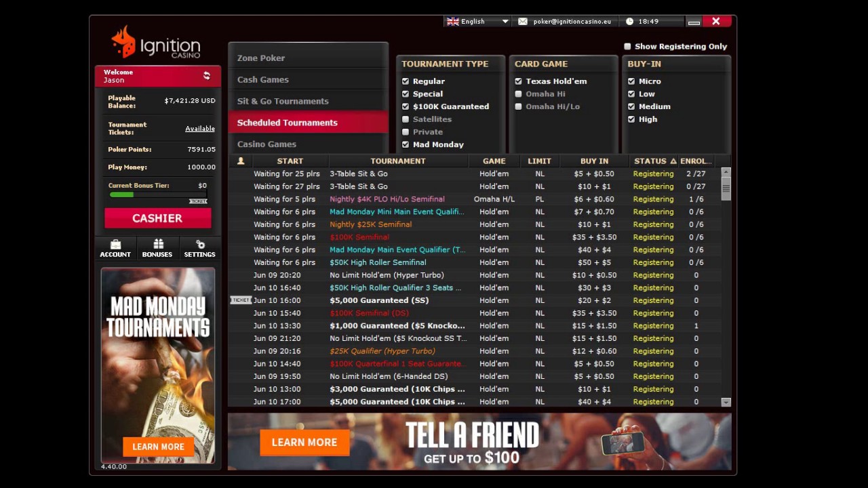Uncheck the Special tournament type
This screenshot has width=868, height=488.
tap(406, 94)
